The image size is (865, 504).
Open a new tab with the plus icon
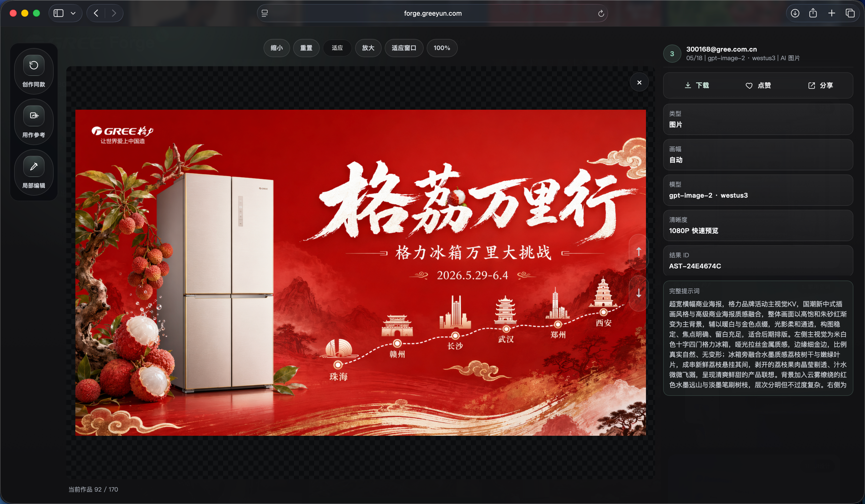(831, 13)
